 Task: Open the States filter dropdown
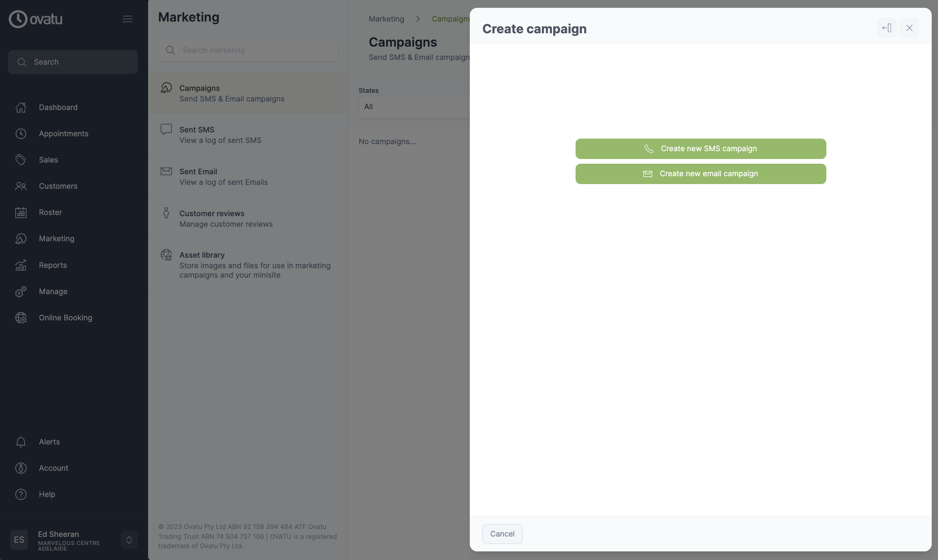pos(414,107)
